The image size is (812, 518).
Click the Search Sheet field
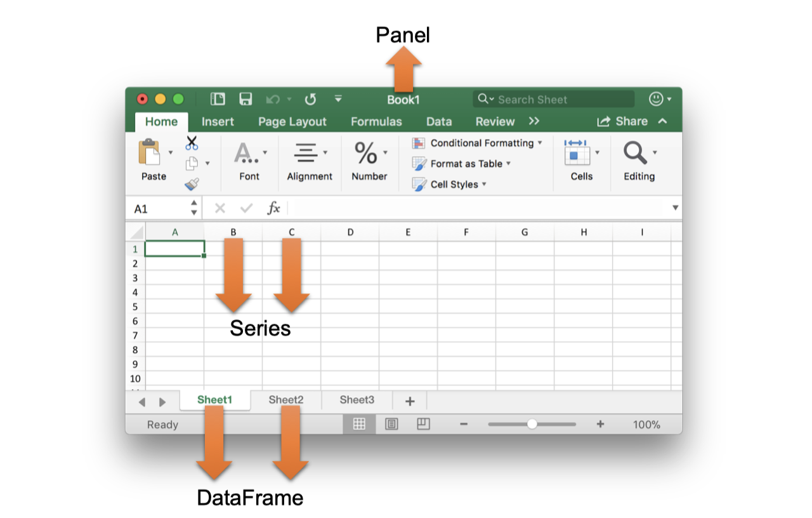tap(553, 99)
